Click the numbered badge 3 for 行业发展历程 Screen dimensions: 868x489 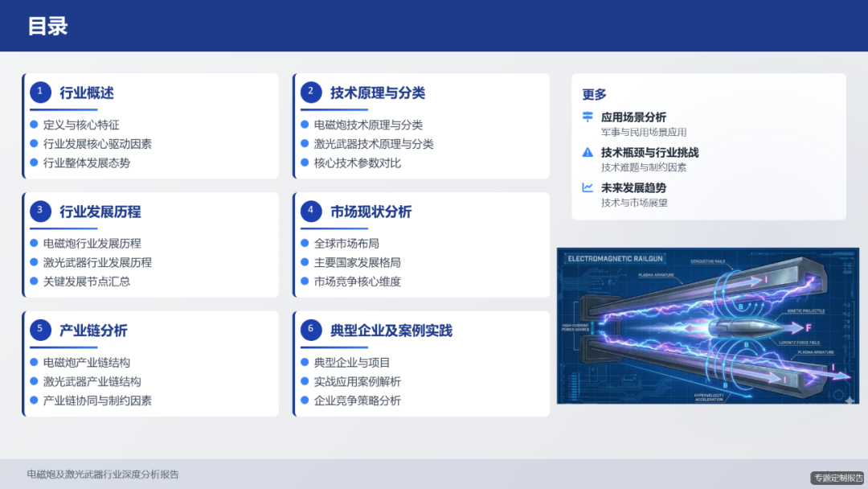(x=41, y=212)
